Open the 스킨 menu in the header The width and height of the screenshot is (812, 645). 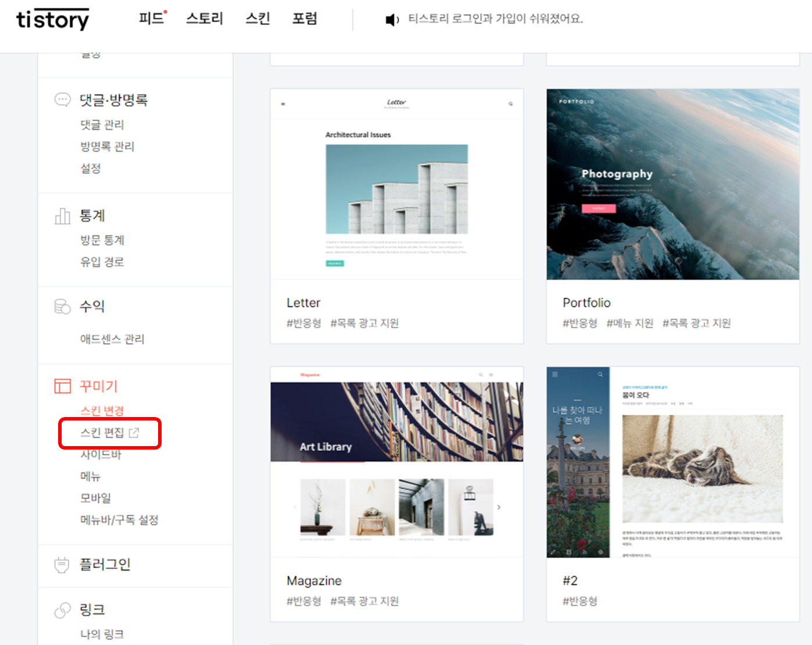pos(257,19)
